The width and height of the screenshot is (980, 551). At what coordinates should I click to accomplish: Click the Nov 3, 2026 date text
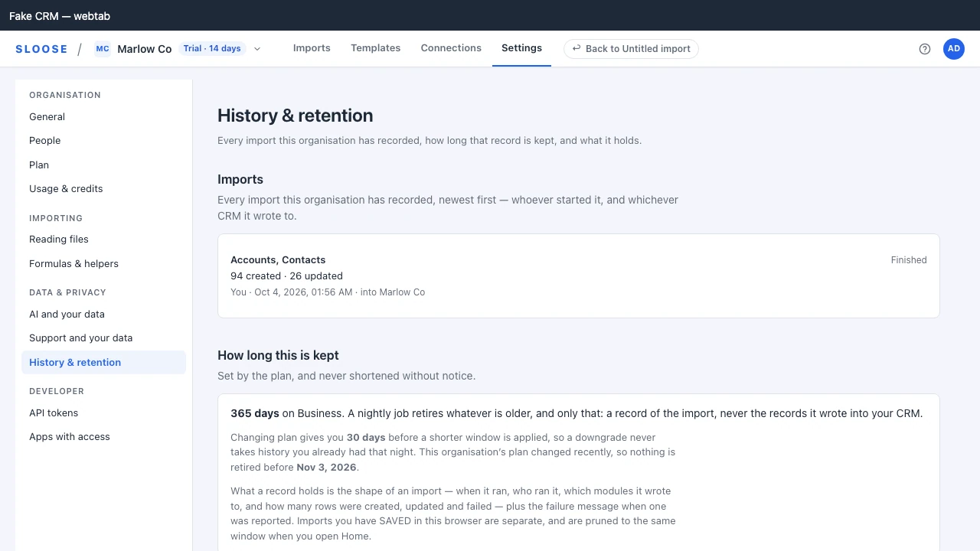click(325, 468)
